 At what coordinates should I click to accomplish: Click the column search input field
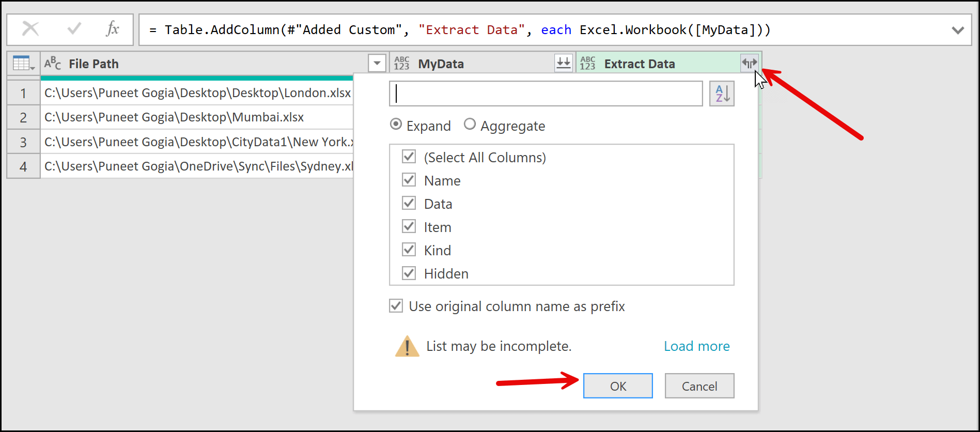[546, 94]
